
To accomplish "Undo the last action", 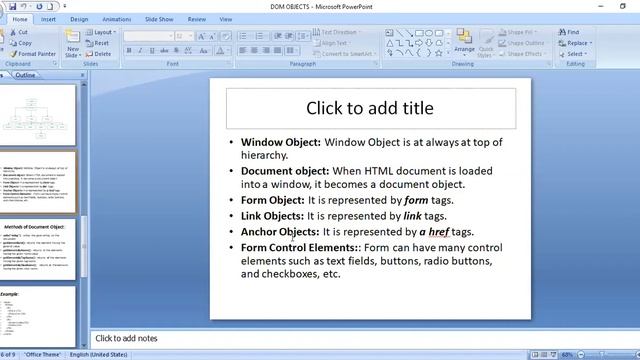I will [x=24, y=6].
